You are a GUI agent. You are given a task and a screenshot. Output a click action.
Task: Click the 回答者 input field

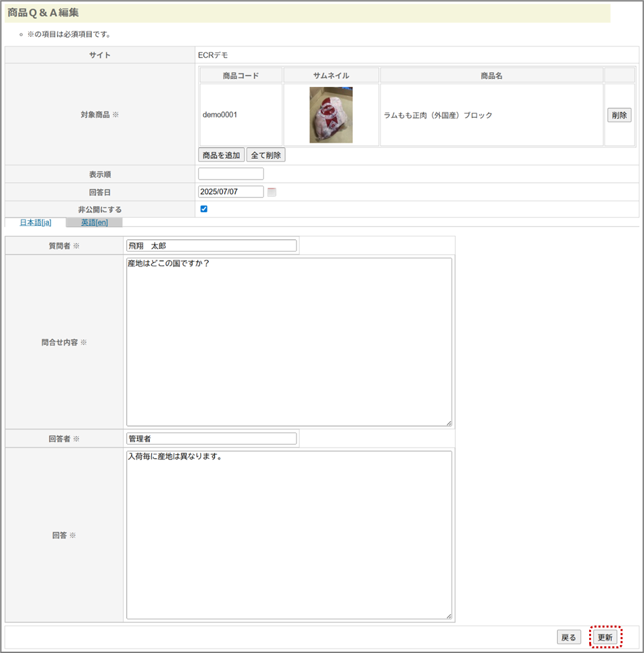pyautogui.click(x=211, y=439)
